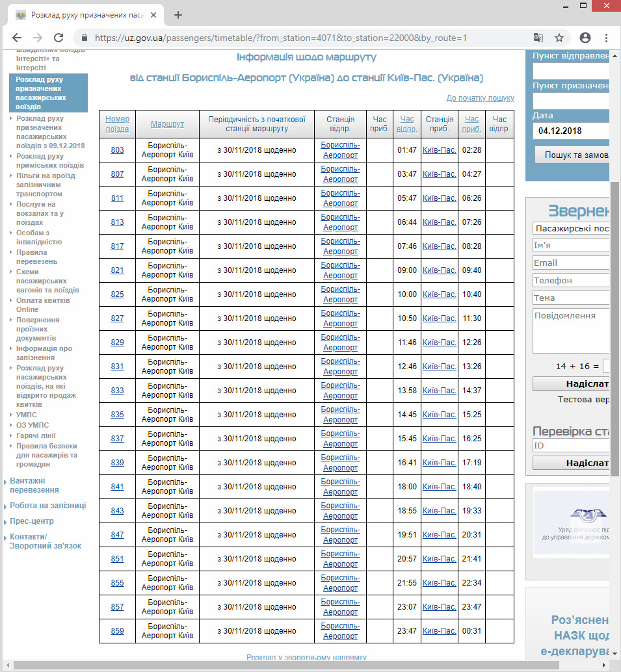Viewport: 621px width, 672px height.
Task: Click the Пошук та замов. search button
Action: pos(572,155)
